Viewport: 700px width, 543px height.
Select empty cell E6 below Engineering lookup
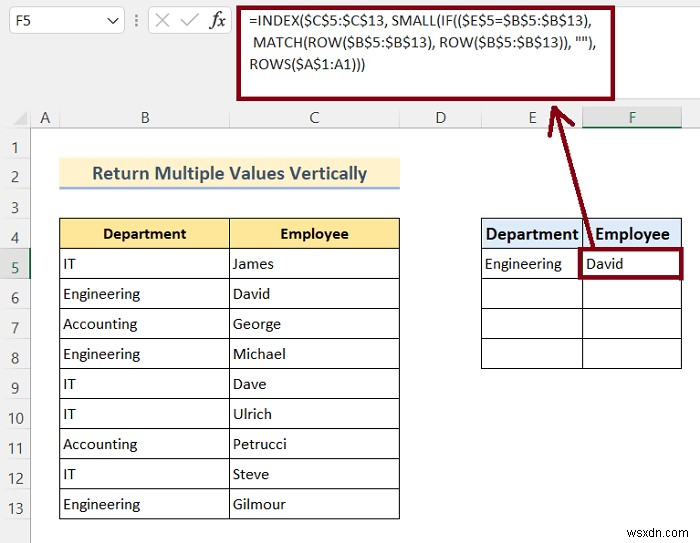[x=532, y=294]
